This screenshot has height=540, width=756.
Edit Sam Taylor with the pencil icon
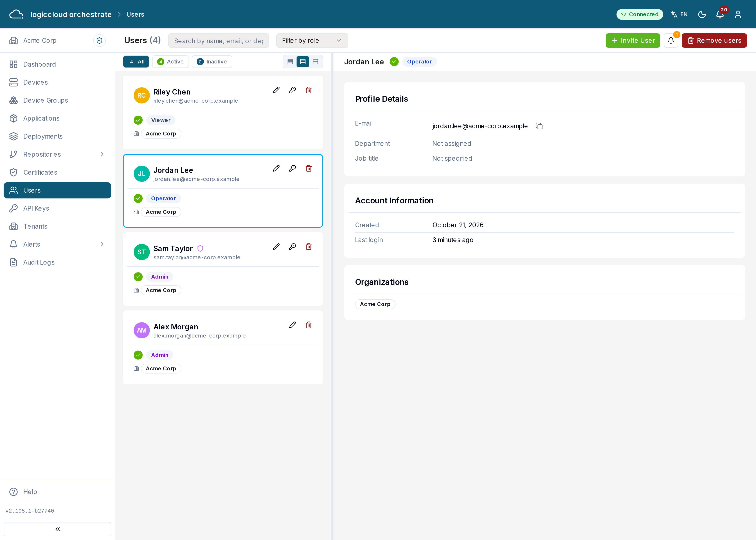point(276,247)
